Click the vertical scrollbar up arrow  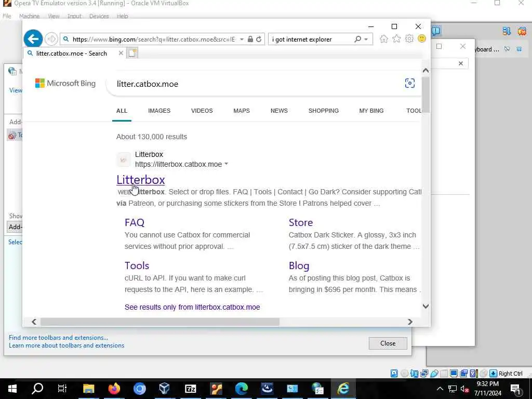click(x=425, y=71)
